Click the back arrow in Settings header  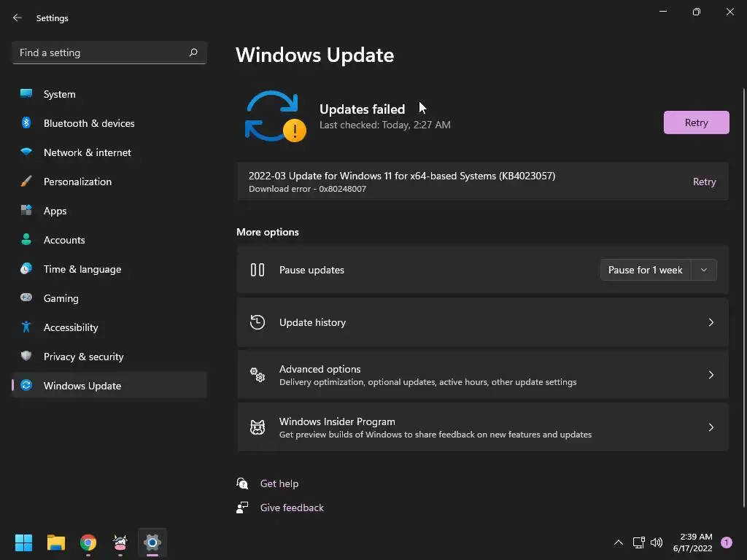tap(18, 17)
